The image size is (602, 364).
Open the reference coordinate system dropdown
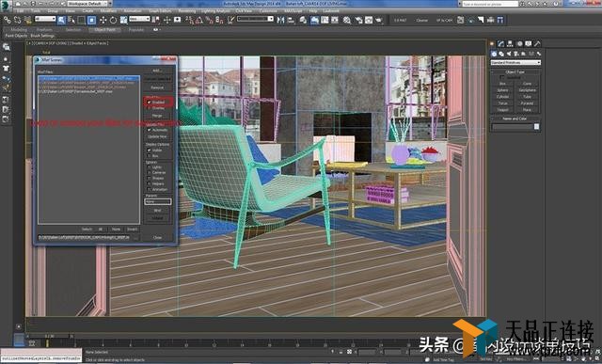pyautogui.click(x=139, y=19)
